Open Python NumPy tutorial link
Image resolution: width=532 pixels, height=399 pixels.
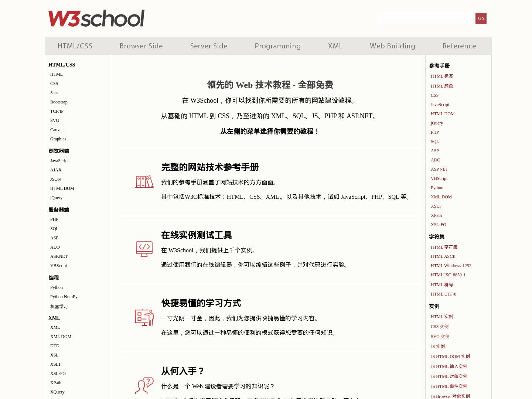pos(64,297)
